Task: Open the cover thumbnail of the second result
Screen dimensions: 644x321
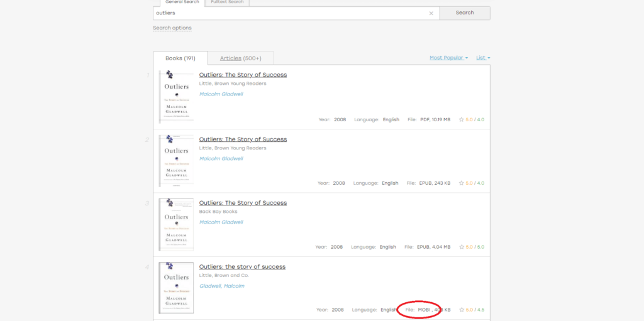Action: click(x=176, y=161)
